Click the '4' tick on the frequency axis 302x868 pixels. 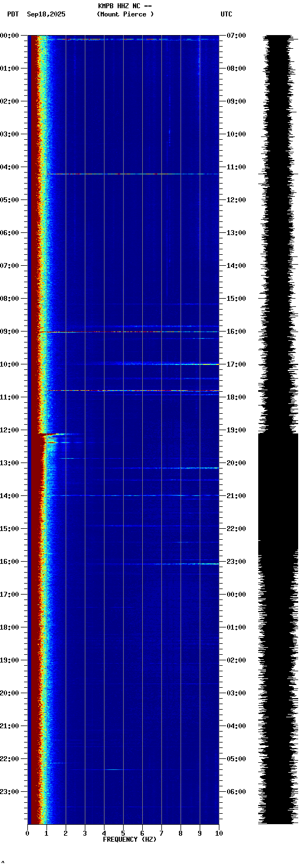(104, 833)
